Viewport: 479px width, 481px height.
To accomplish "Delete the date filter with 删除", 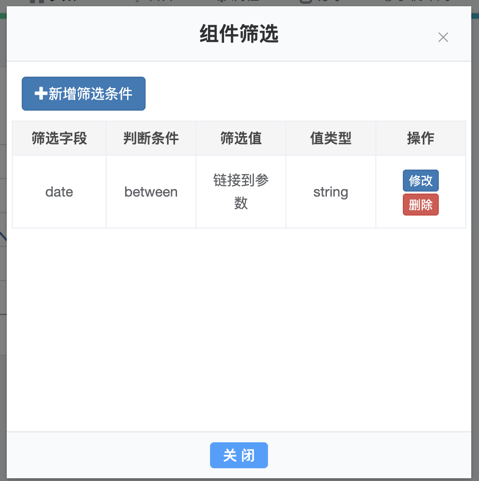I will 421,205.
